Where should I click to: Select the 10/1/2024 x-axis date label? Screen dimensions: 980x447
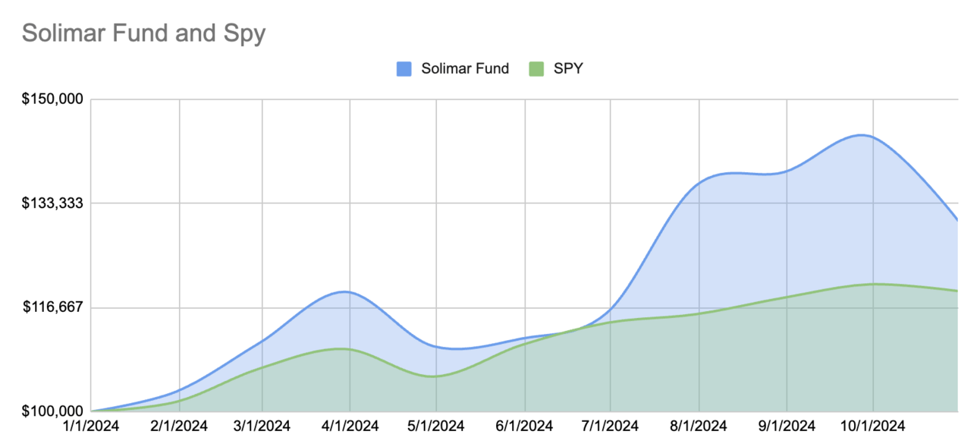click(873, 427)
